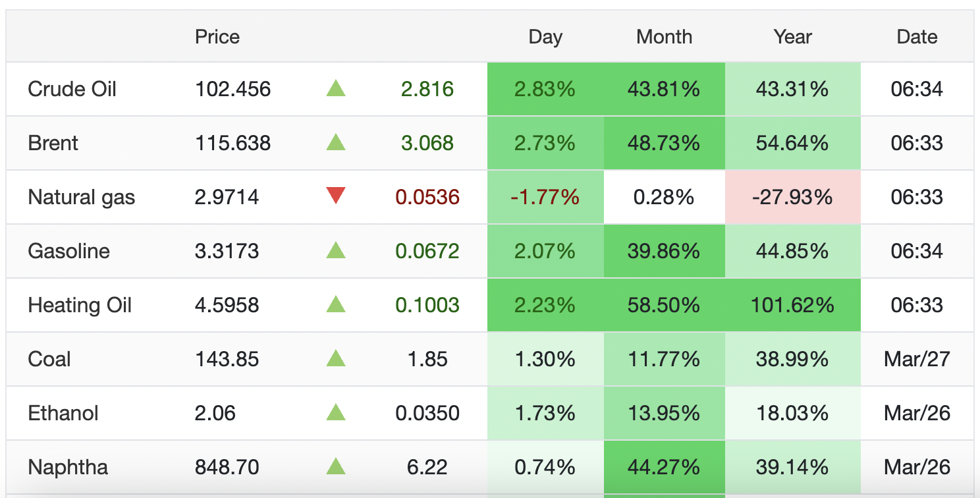The image size is (980, 498).
Task: Click Heating Oil's 101.62% year change cell
Action: pyautogui.click(x=792, y=305)
